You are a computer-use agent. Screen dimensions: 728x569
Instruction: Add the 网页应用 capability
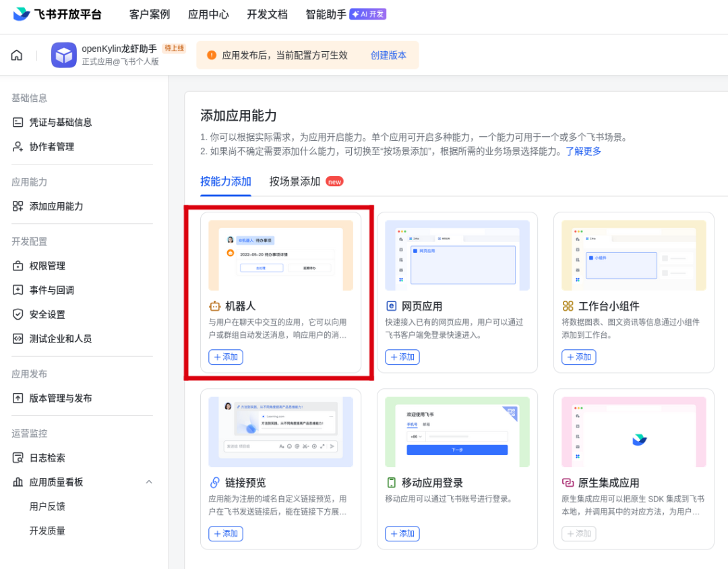402,357
